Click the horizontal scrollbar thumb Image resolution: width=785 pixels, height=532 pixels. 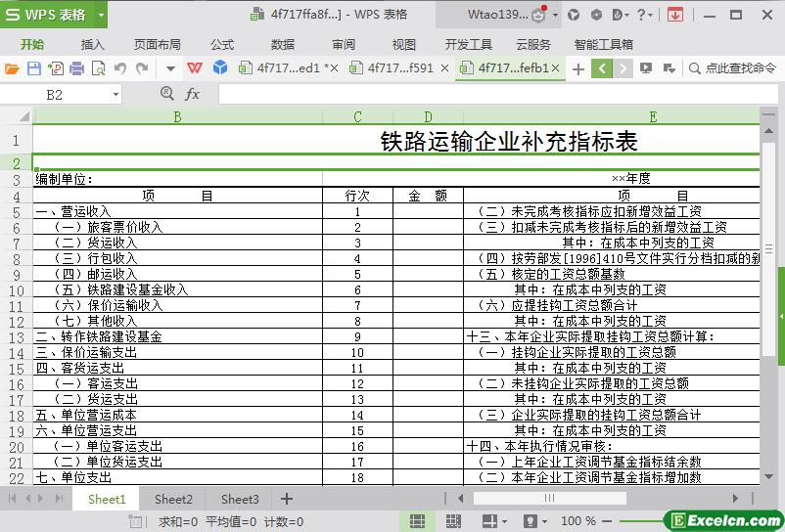point(549,498)
